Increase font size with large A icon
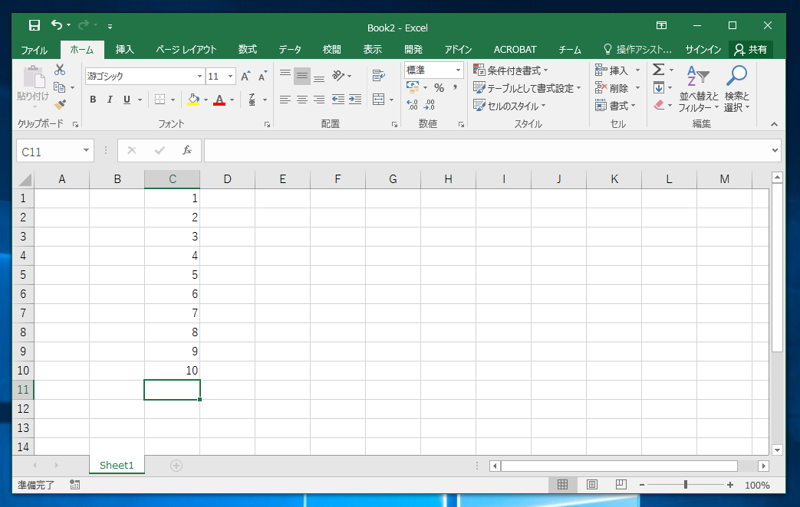Viewport: 800px width, 507px height. coord(245,77)
